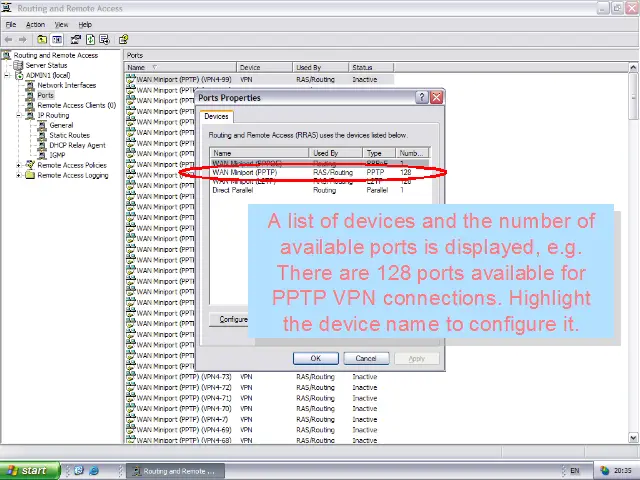This screenshot has width=640, height=480.
Task: Collapse the IP Routing tree node
Action: click(18, 116)
